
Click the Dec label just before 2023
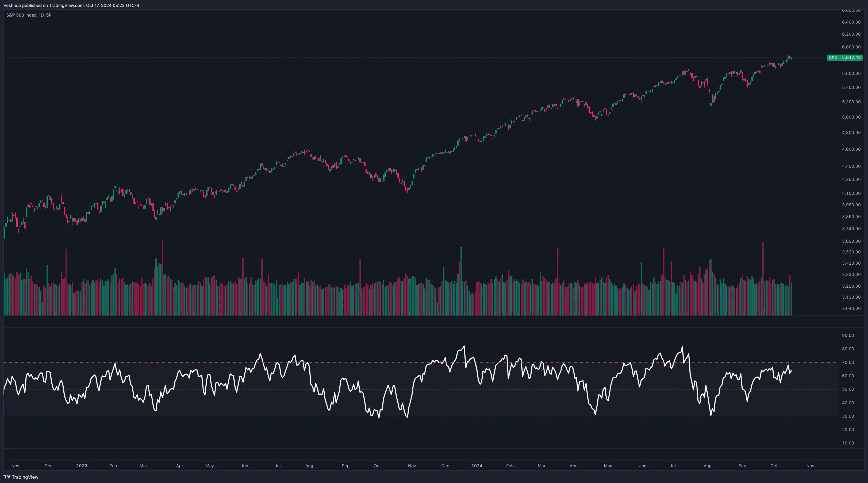48,466
